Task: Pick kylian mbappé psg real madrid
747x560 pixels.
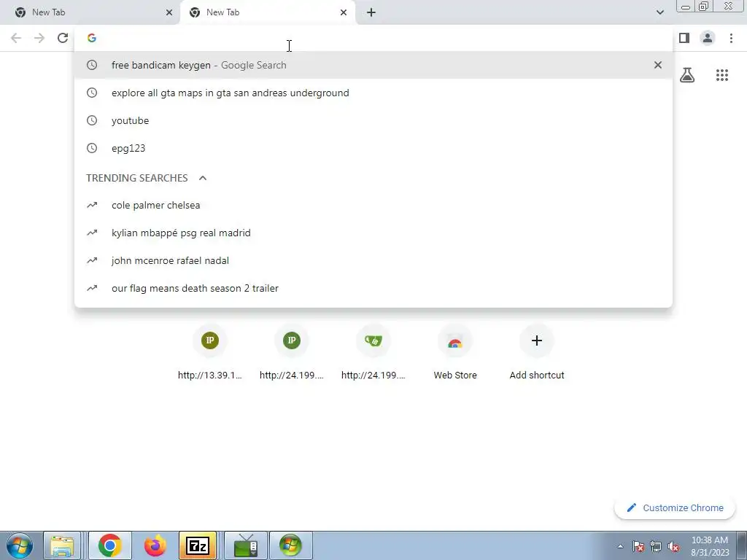Action: tap(373, 233)
